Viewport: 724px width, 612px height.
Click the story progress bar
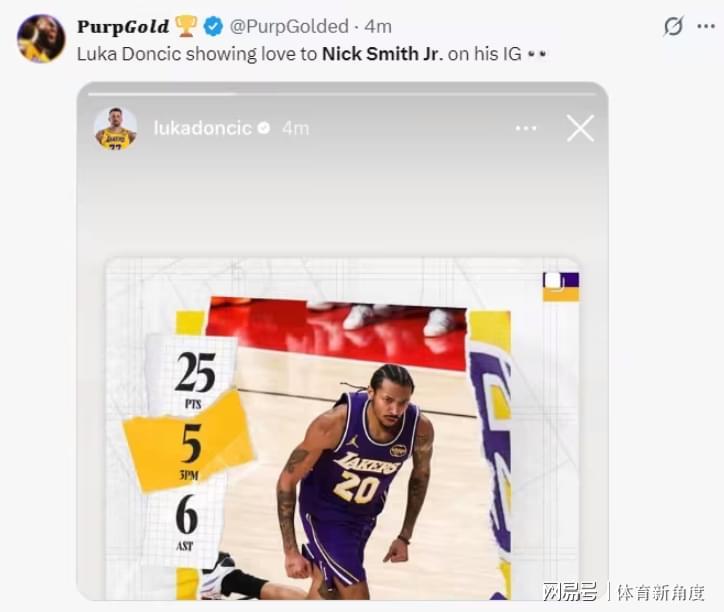[x=342, y=94]
